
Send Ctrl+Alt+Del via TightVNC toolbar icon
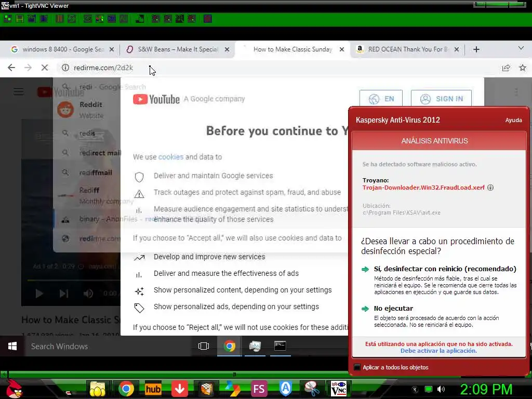[x=87, y=19]
